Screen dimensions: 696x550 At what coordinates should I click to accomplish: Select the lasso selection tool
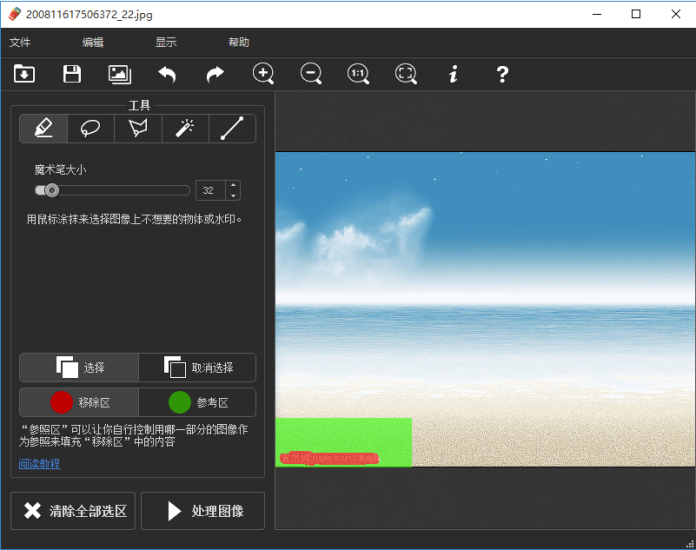pos(90,129)
